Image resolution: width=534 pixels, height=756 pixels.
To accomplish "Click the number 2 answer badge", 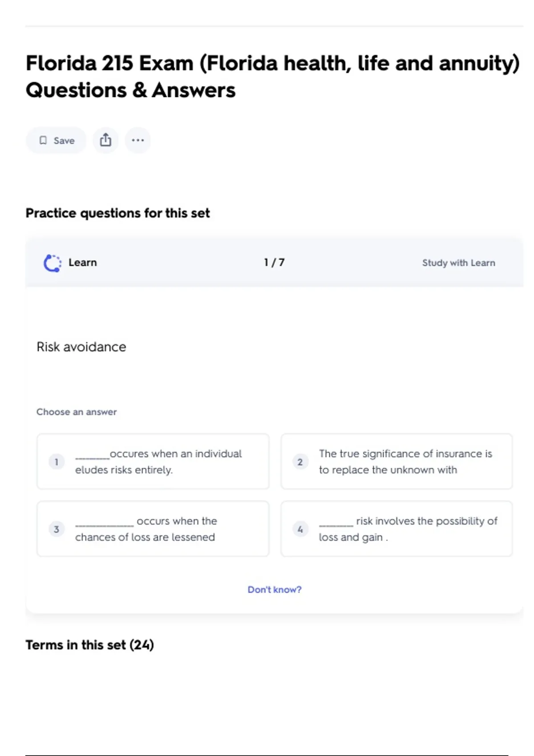I will 300,462.
